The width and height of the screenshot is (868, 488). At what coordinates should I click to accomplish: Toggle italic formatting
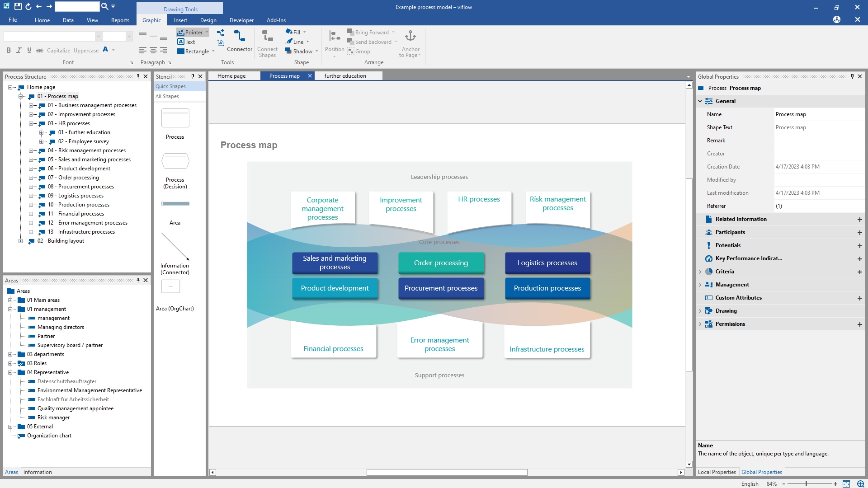[19, 50]
